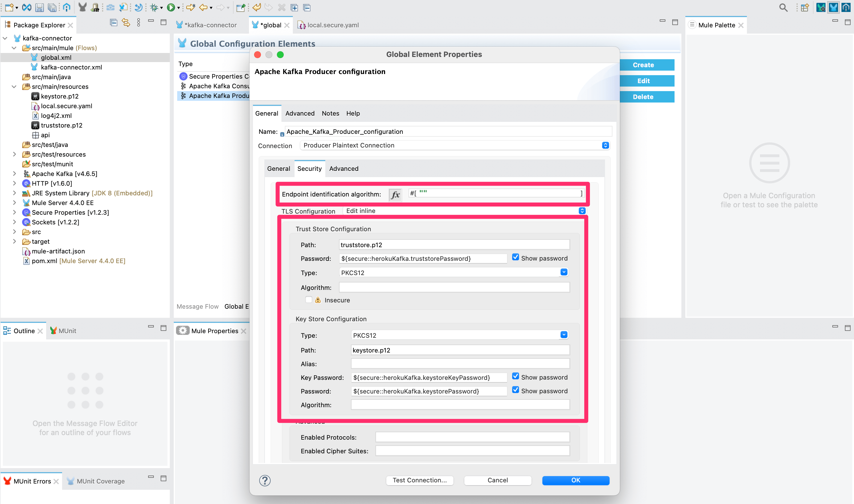
Task: Open the expression editor fx icon
Action: point(395,194)
